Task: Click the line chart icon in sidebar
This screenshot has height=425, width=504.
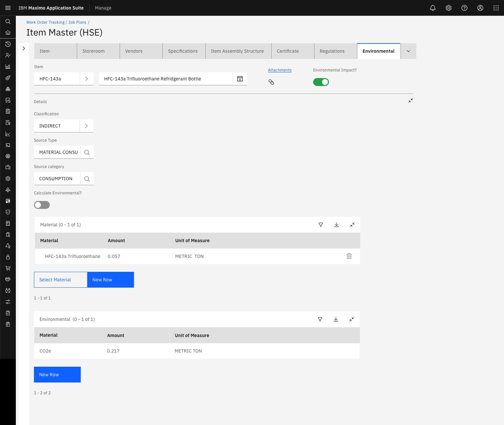Action: (8, 134)
